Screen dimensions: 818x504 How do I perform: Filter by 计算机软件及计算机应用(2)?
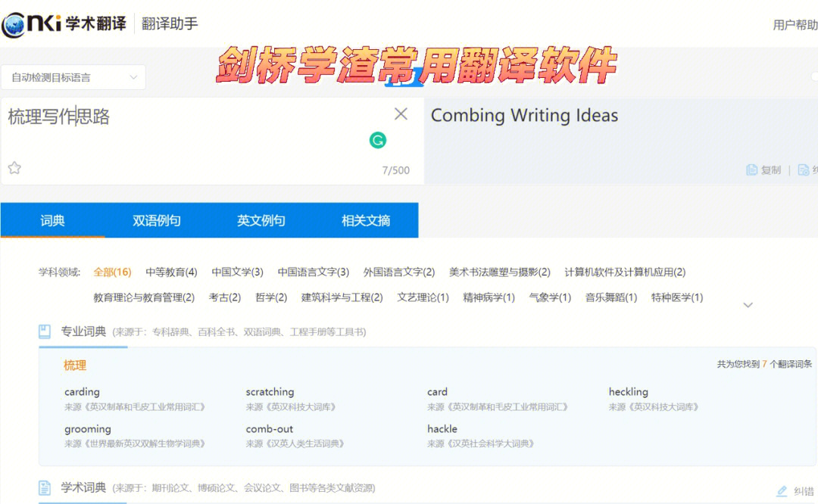(625, 272)
